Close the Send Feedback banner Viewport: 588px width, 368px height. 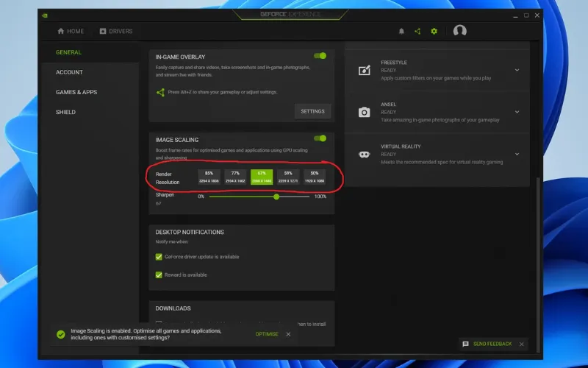click(521, 344)
